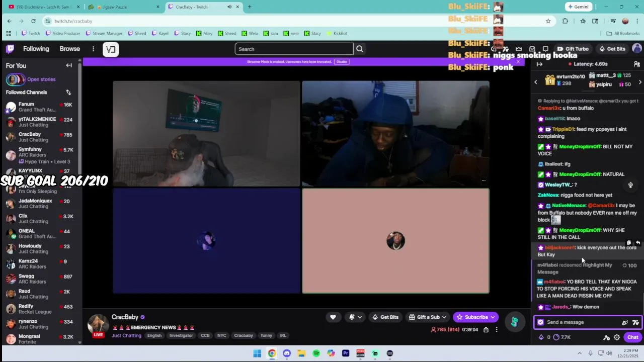
Task: Open the chat settings gear
Action: click(617, 337)
